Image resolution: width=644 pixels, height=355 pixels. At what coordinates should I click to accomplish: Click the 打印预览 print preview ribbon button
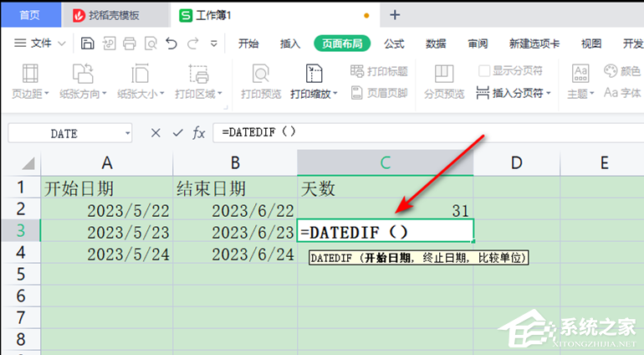[x=261, y=82]
